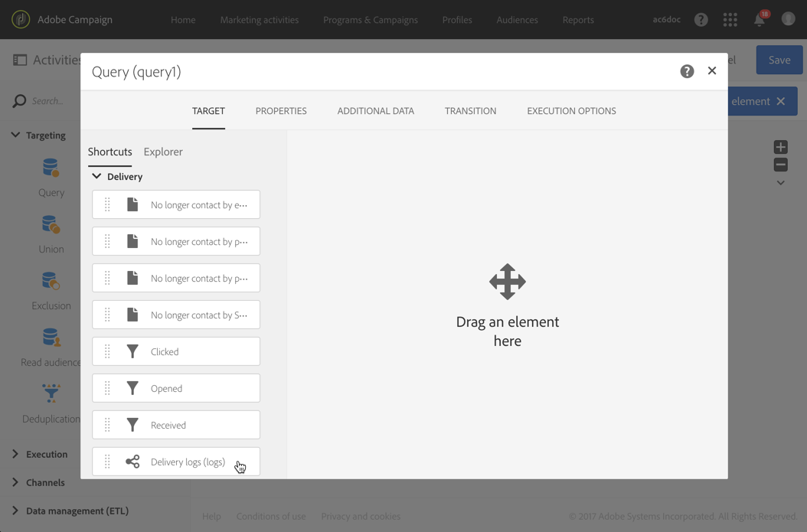Select the Exclusion activity icon
This screenshot has width=807, height=532.
[51, 281]
